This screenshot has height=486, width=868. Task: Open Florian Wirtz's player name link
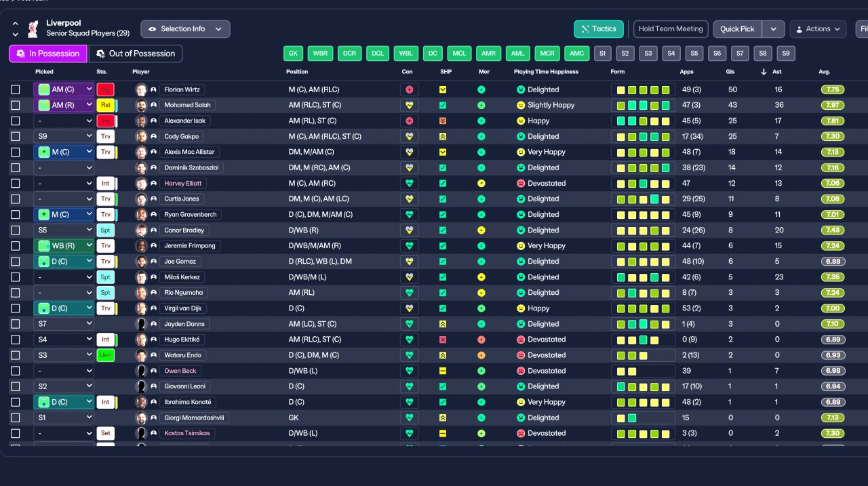coord(182,89)
